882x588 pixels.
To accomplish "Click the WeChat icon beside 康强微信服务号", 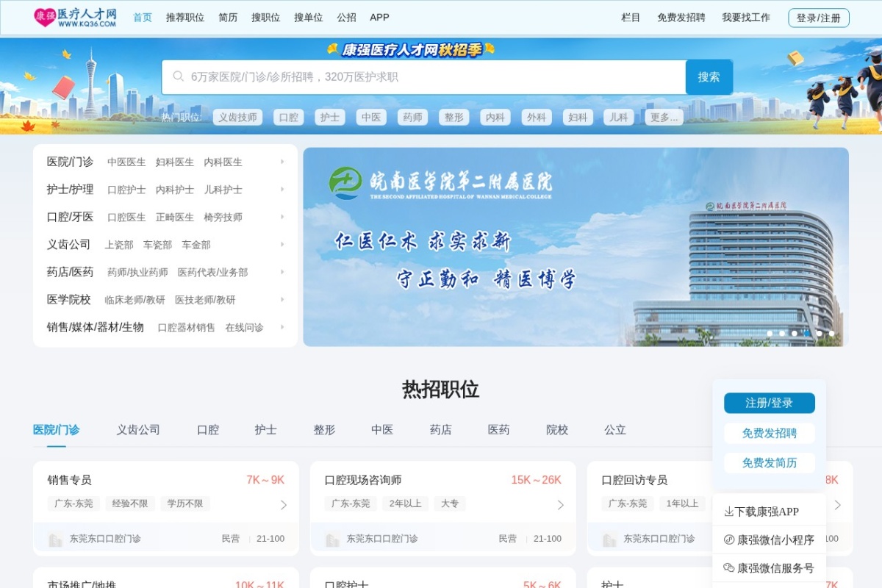I will pyautogui.click(x=729, y=567).
